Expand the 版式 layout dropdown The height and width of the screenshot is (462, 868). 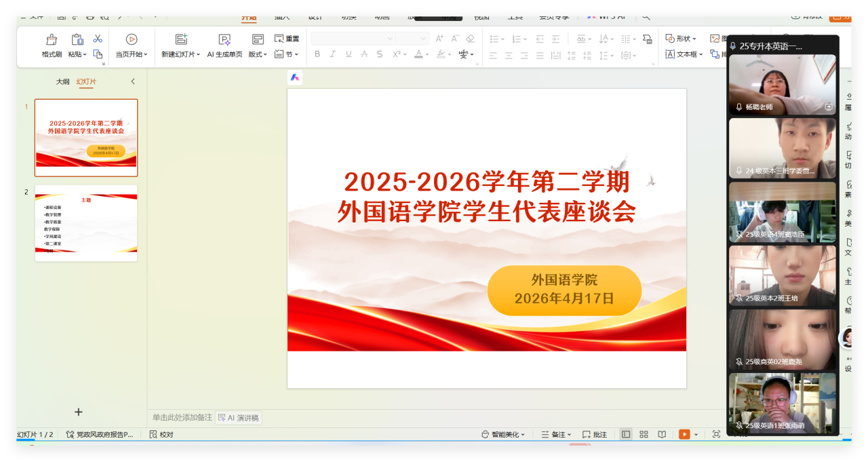[258, 54]
